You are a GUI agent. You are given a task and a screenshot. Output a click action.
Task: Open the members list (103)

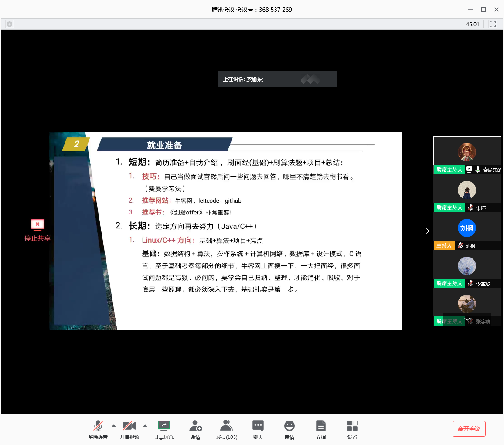click(226, 426)
